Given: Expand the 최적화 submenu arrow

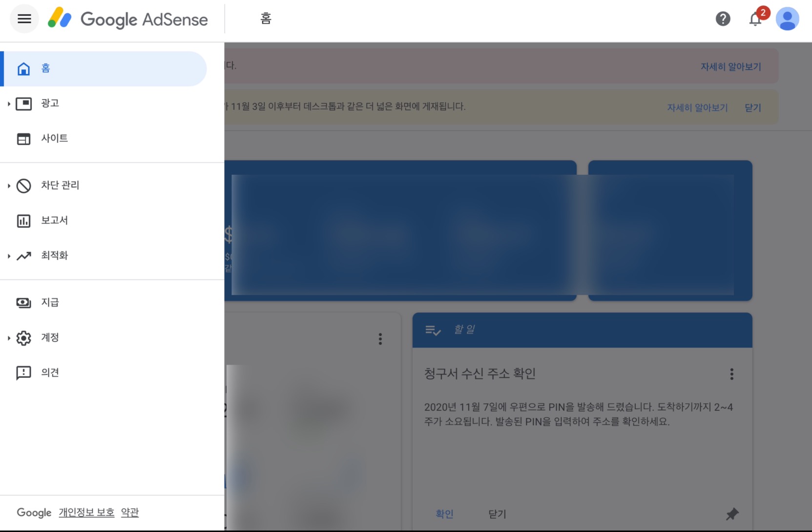Looking at the screenshot, I should [x=9, y=256].
